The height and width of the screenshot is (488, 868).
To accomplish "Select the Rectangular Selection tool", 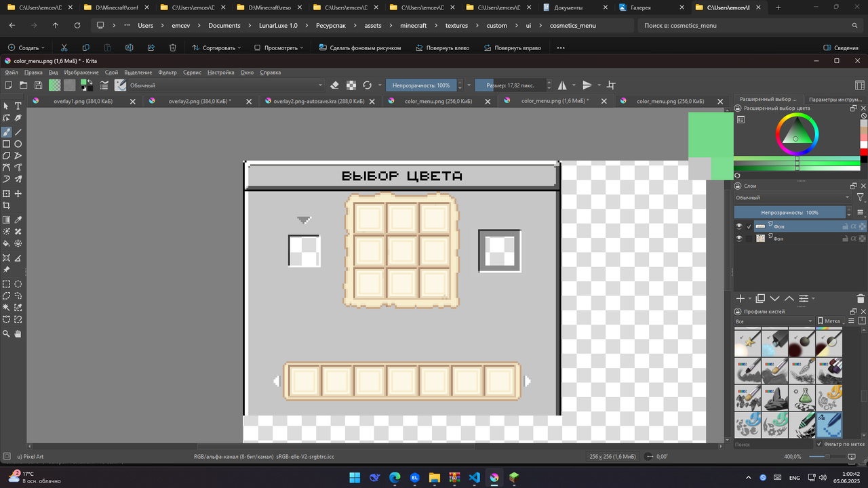I will tap(7, 285).
